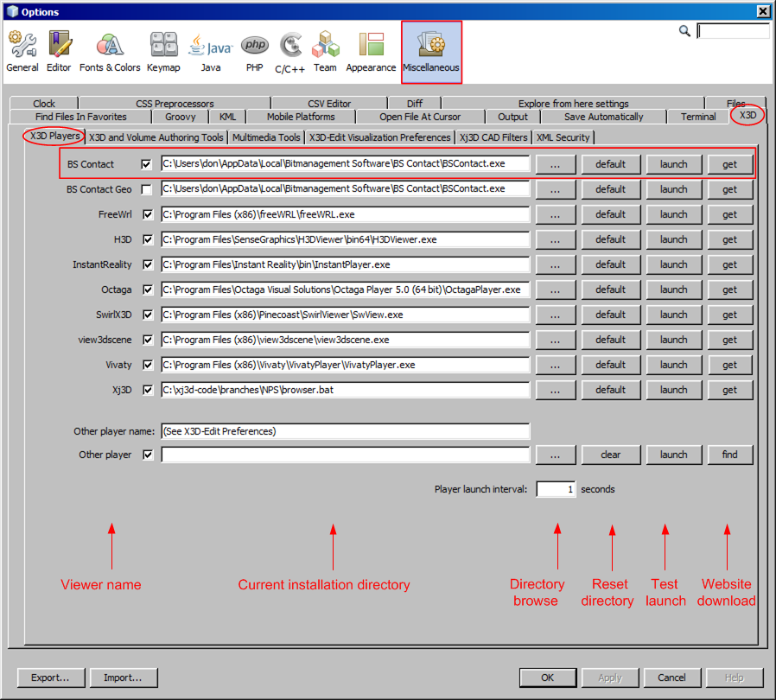
Task: Launch the SwirlX3D viewer test
Action: [x=673, y=315]
